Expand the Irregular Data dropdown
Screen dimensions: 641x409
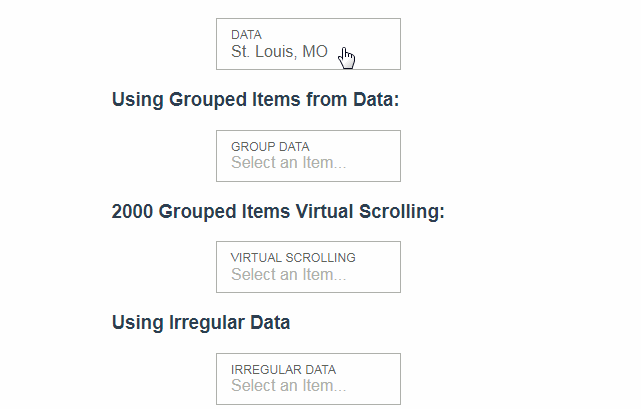[308, 379]
